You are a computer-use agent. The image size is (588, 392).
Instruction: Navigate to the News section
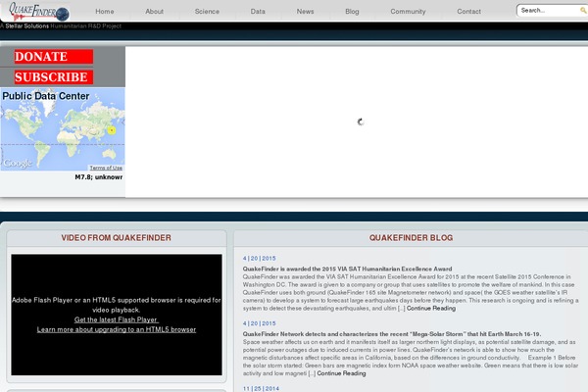pyautogui.click(x=306, y=11)
